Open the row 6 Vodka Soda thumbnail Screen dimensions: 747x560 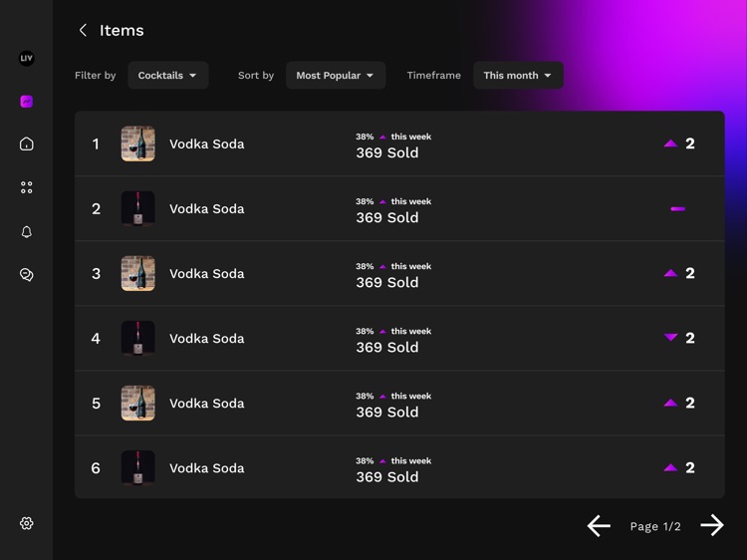(x=138, y=467)
